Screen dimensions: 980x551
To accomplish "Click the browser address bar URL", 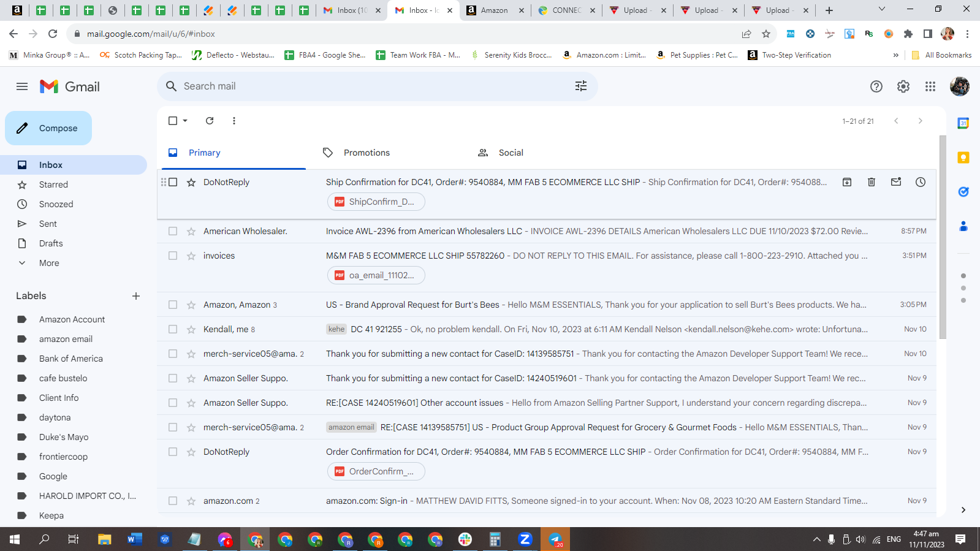I will (x=151, y=34).
